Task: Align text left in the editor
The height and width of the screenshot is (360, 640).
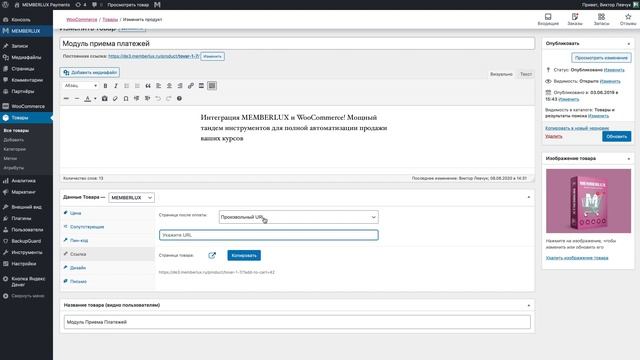Action: pyautogui.click(x=158, y=86)
